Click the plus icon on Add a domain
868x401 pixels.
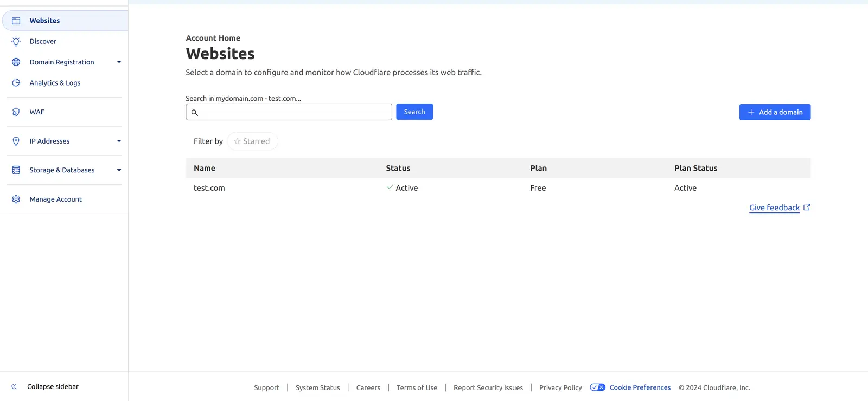[751, 112]
